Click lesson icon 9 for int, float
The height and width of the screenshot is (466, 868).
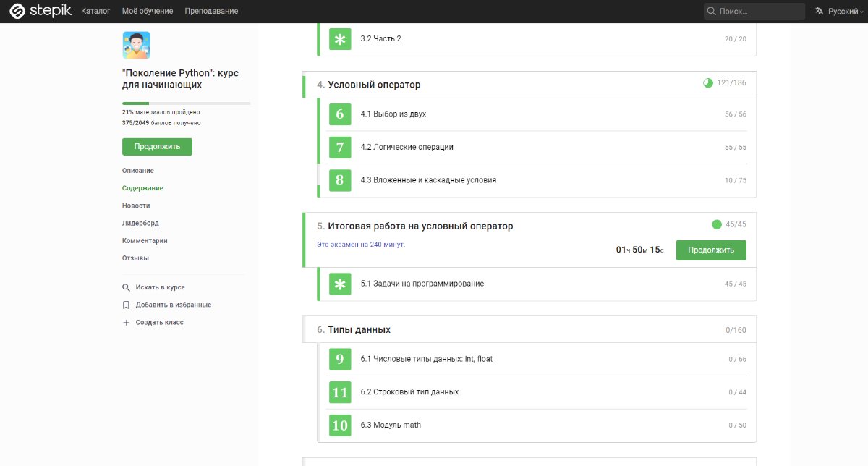coord(340,359)
